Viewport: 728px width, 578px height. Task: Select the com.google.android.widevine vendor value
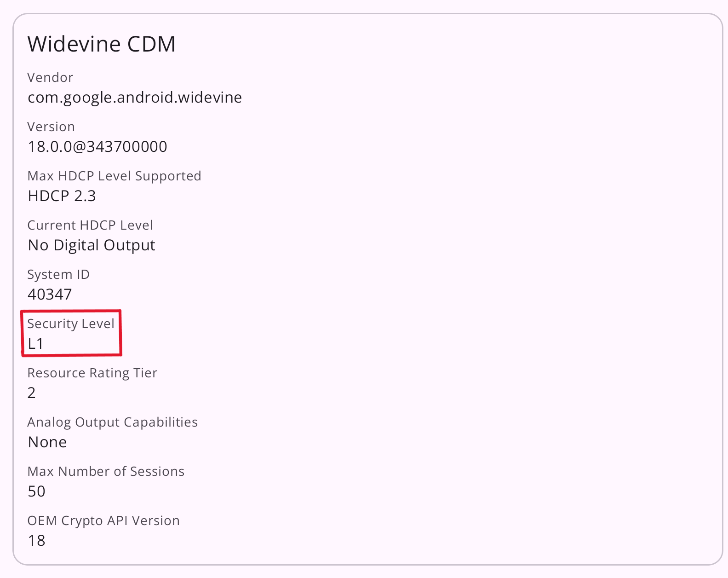(x=135, y=98)
